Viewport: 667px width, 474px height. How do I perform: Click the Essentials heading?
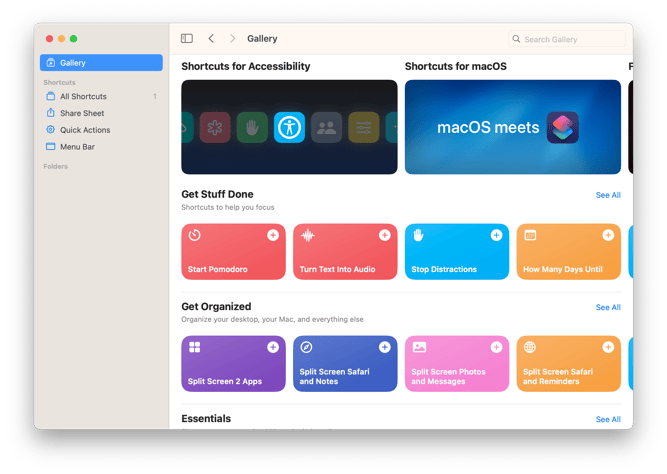point(206,419)
